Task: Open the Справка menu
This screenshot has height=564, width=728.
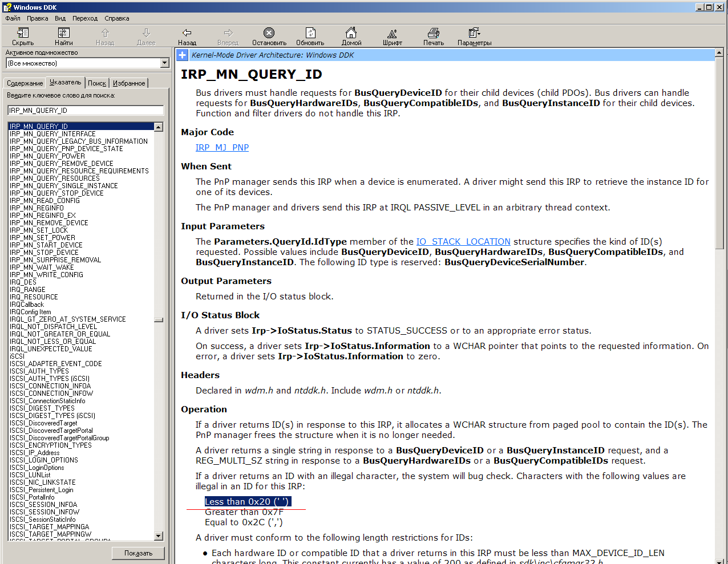Action: tap(117, 18)
